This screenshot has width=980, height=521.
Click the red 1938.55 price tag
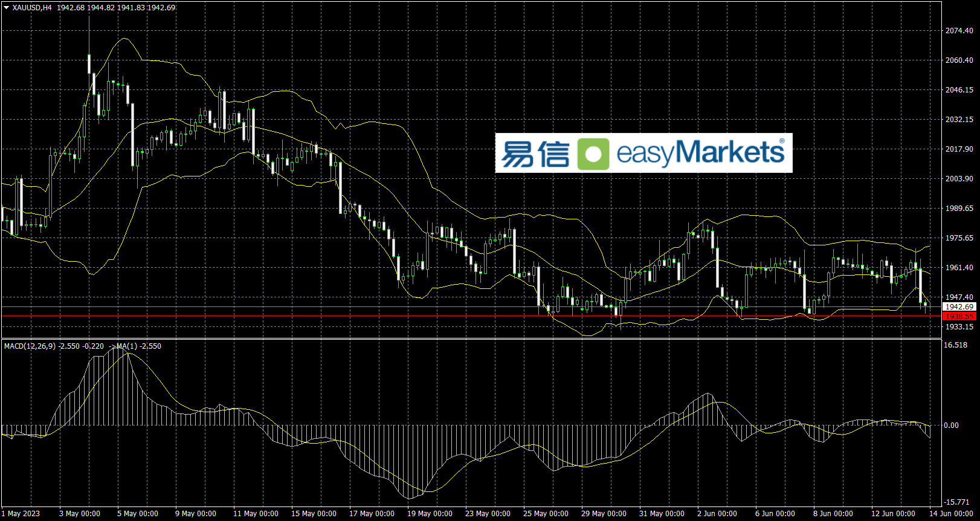coord(959,316)
